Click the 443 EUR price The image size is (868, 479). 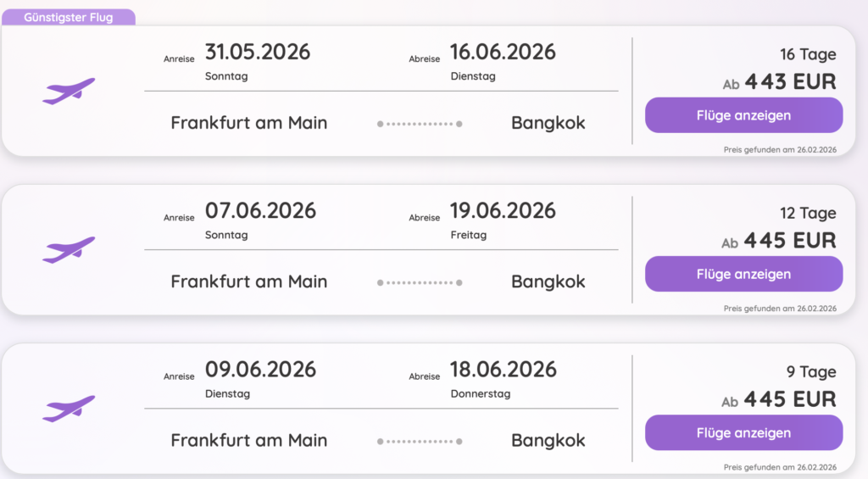pos(790,82)
